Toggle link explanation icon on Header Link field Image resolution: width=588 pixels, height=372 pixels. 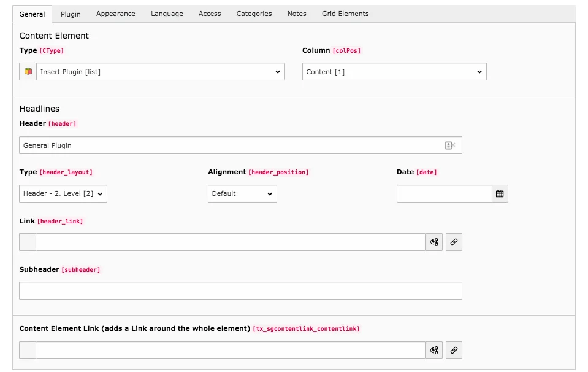[x=433, y=242]
